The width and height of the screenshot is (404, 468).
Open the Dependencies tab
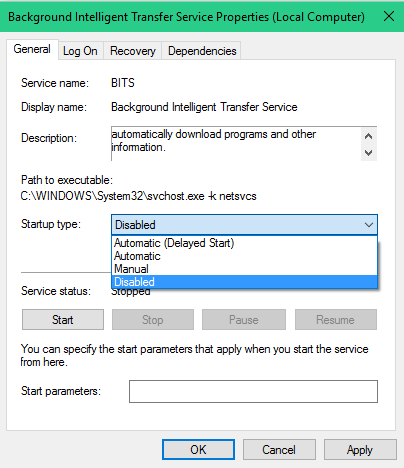202,51
